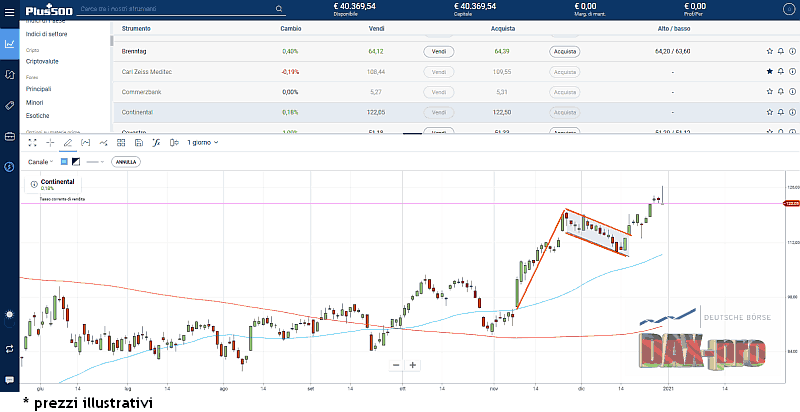Select Criptovalute category
800x412 pixels.
42,61
